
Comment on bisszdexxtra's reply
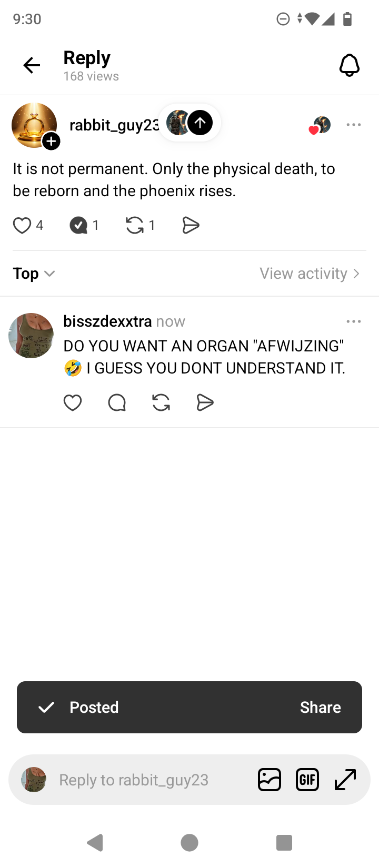[x=117, y=403]
